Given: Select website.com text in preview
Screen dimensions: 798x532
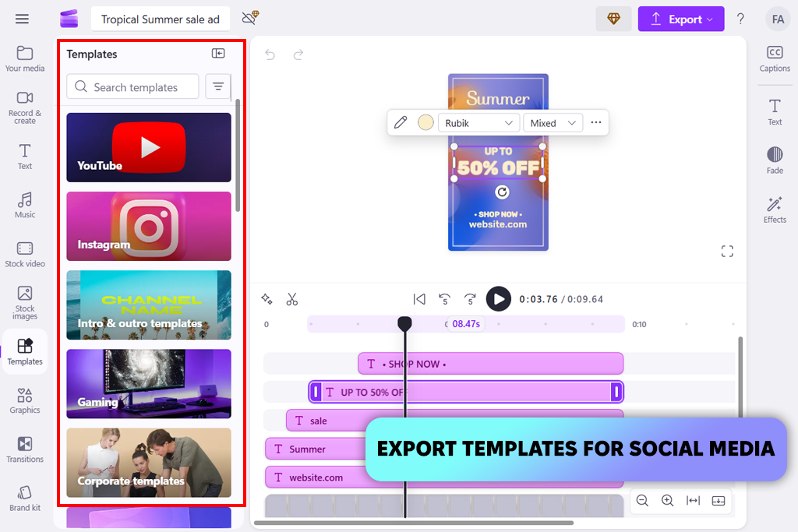Looking at the screenshot, I should point(498,224).
